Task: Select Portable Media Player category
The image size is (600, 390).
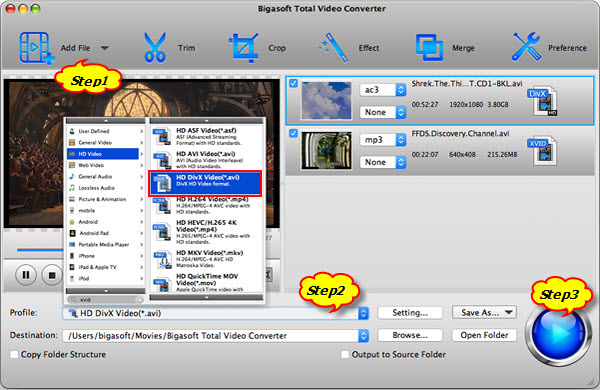Action: (104, 245)
